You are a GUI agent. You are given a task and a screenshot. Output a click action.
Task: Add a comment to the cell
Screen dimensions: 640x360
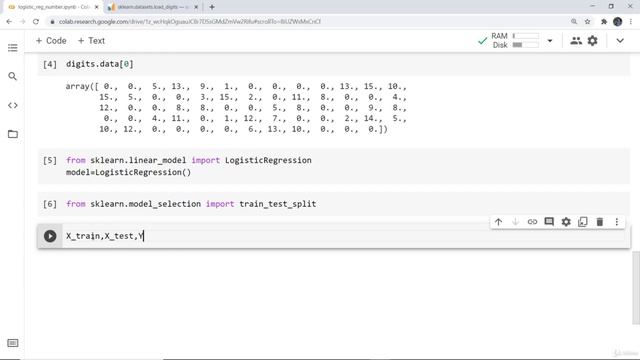(549, 222)
